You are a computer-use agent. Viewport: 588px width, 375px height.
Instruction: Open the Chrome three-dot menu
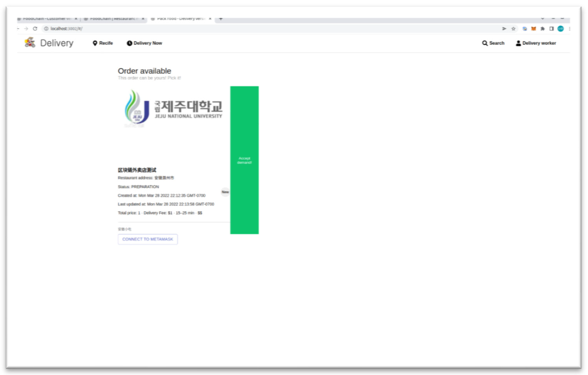click(x=570, y=29)
